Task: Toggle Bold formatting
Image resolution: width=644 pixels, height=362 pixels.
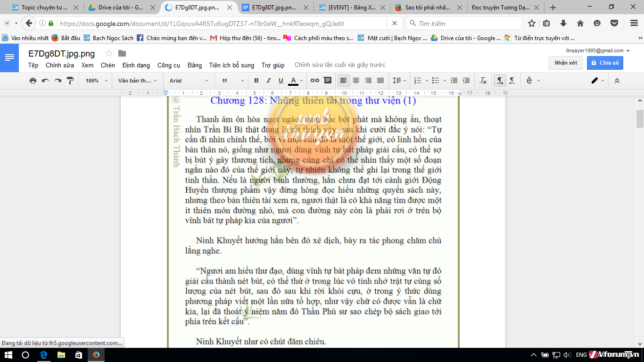Action: [x=256, y=81]
